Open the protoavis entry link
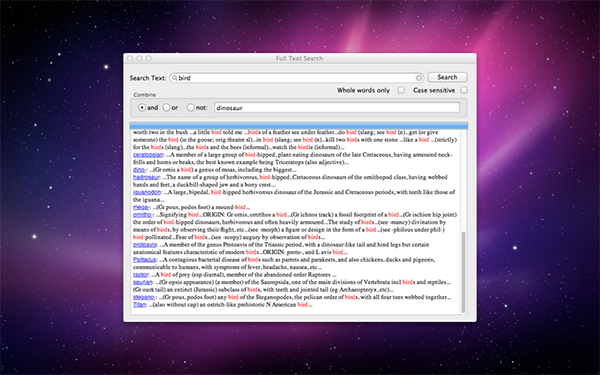The width and height of the screenshot is (600, 375). click(x=145, y=245)
